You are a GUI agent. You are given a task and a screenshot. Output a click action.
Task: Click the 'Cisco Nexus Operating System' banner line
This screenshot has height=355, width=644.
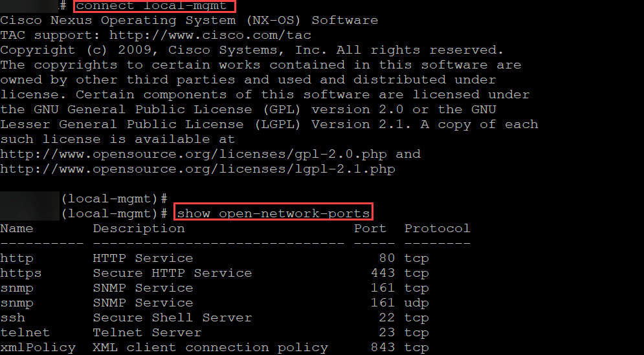tap(189, 21)
